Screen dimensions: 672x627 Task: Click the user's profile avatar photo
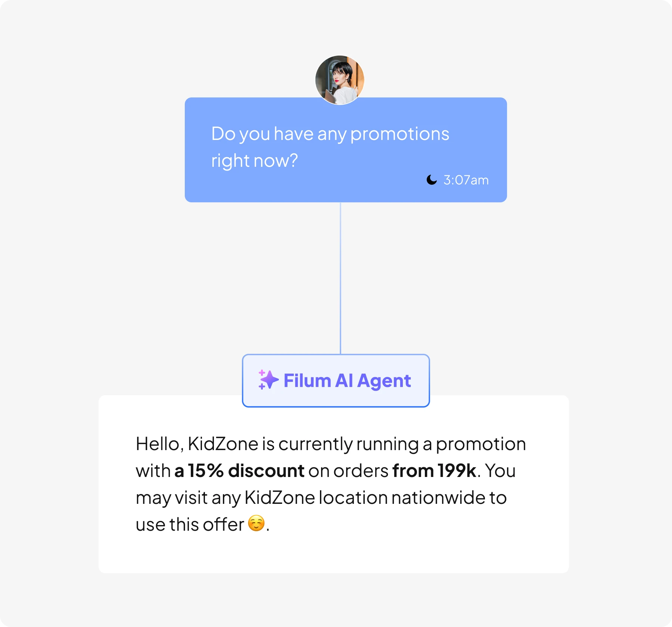tap(339, 80)
